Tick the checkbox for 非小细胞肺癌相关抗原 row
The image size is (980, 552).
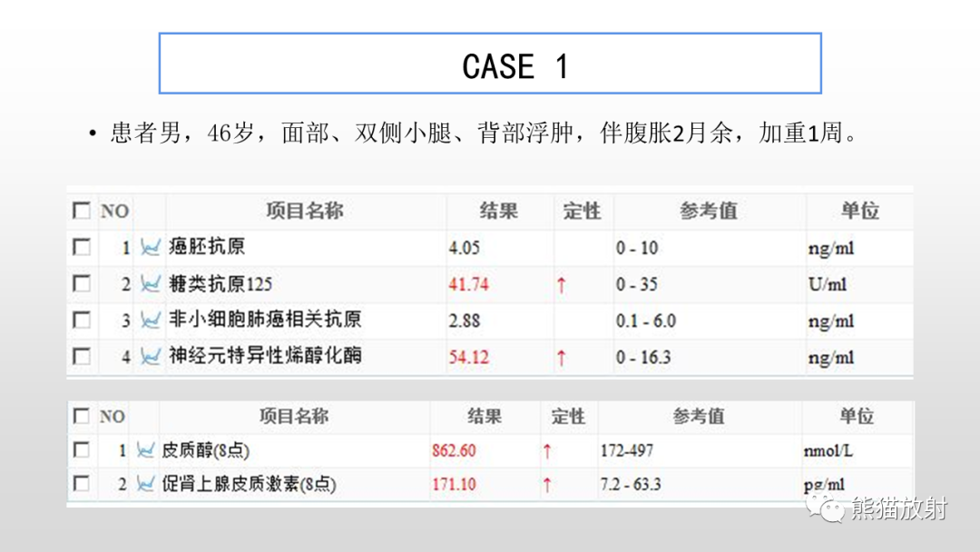(82, 320)
